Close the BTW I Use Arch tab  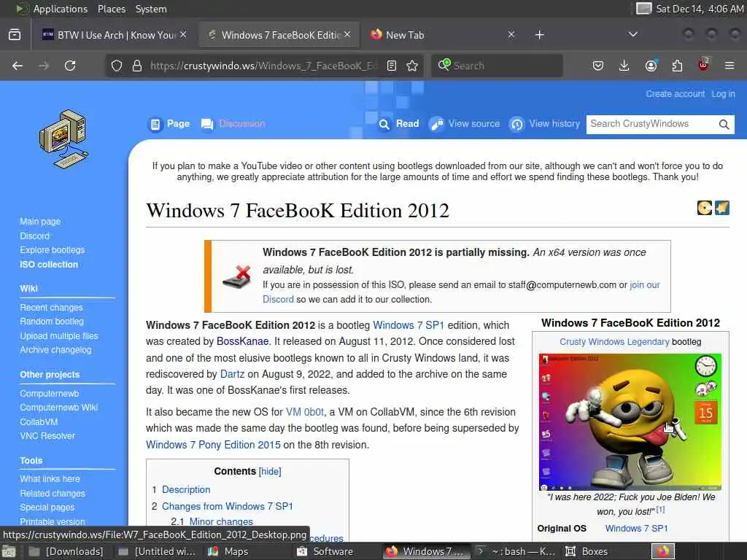click(183, 35)
